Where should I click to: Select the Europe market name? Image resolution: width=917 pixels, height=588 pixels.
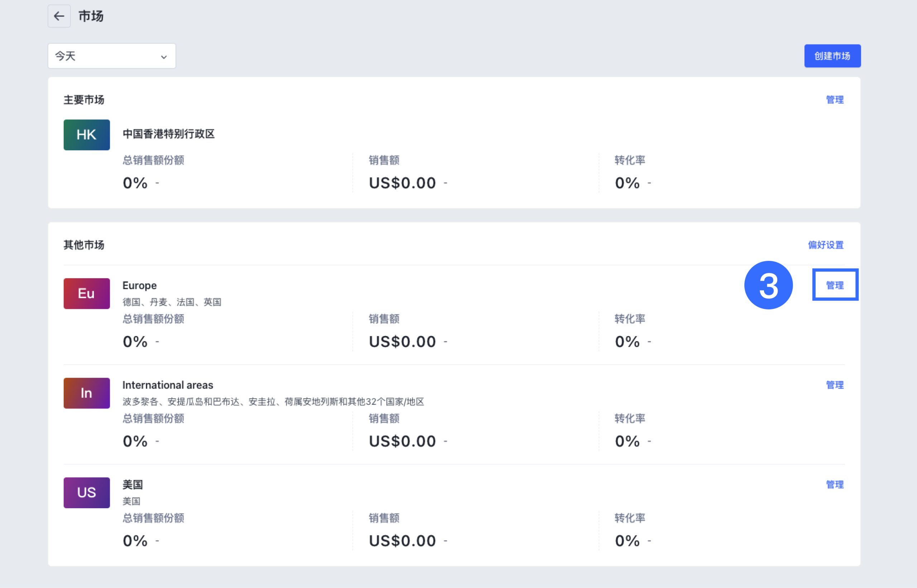click(139, 285)
